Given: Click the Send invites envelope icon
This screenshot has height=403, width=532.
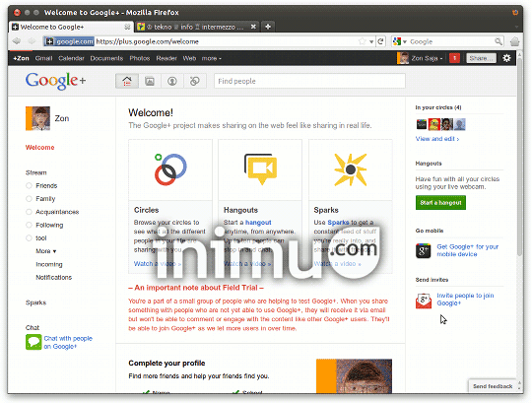Looking at the screenshot, I should pos(424,301).
